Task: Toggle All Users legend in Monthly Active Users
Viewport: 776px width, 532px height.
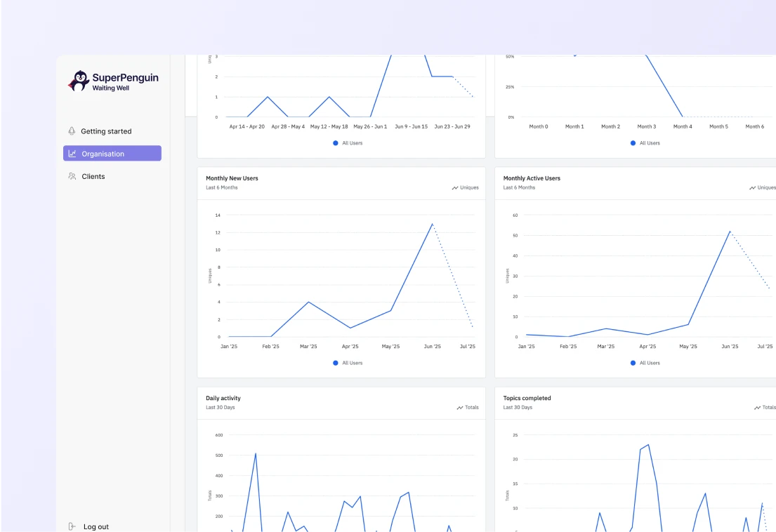Action: coord(645,363)
